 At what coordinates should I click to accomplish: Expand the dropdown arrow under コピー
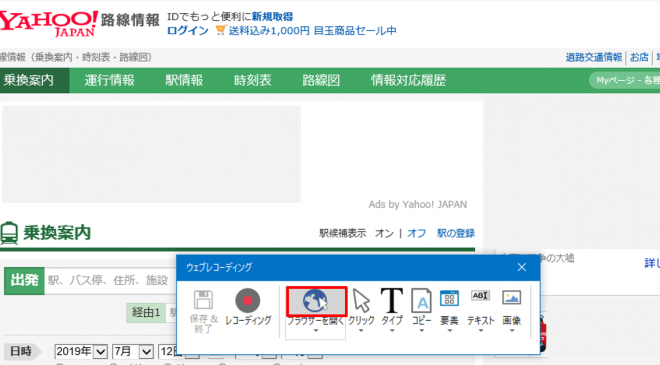click(421, 331)
